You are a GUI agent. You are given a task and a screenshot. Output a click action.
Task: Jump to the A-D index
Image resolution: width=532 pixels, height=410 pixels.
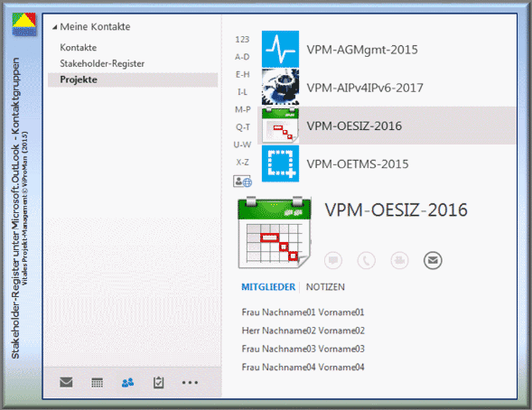click(x=242, y=57)
